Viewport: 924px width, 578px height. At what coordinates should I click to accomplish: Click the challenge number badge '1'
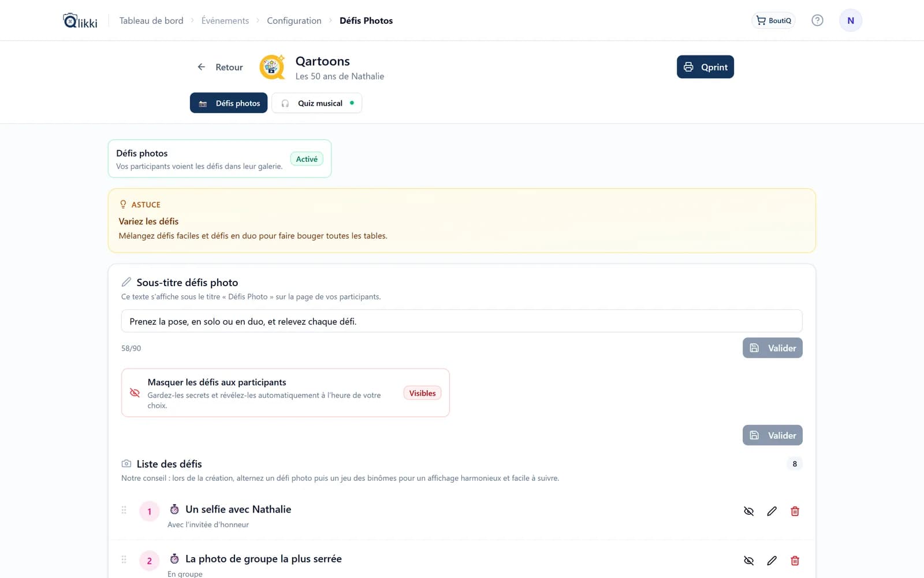pyautogui.click(x=149, y=511)
